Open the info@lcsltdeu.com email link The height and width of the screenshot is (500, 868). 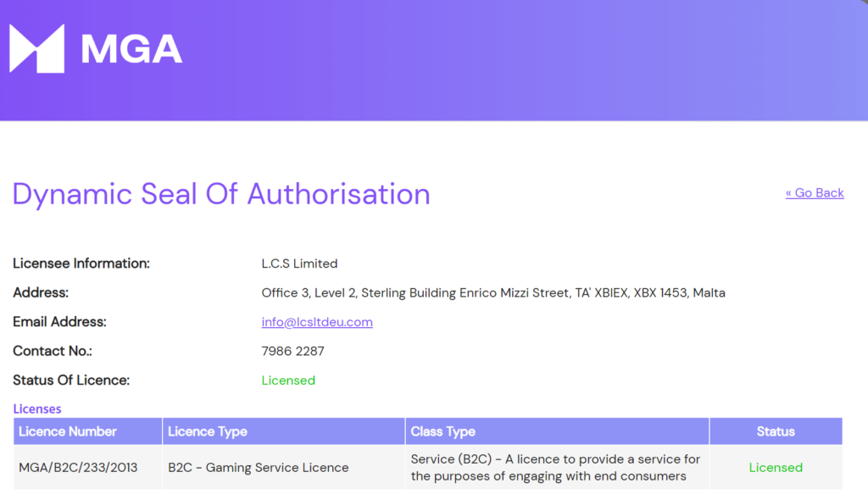(317, 322)
